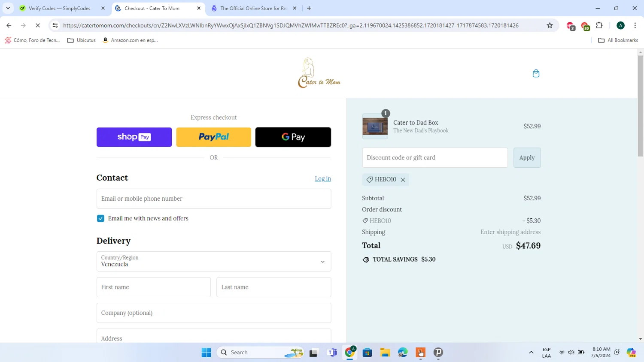Pay with Google Pay button
The height and width of the screenshot is (362, 644).
pos(293,137)
